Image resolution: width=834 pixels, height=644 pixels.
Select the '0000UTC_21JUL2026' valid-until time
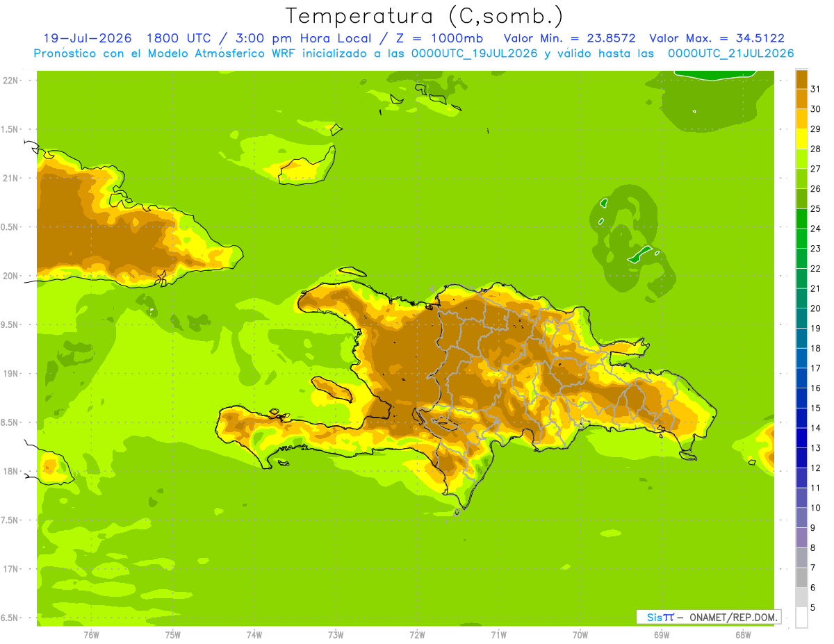[730, 53]
